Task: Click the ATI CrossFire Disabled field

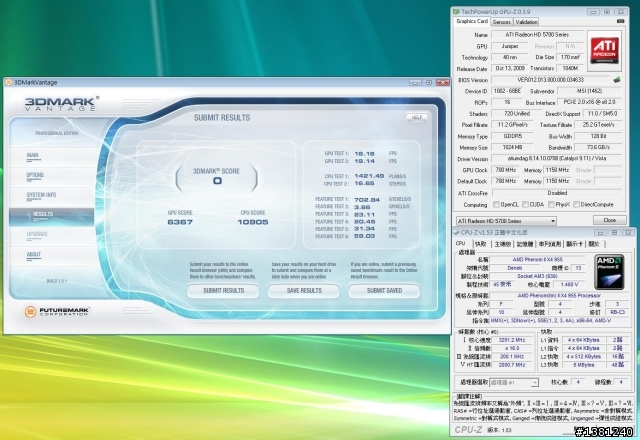Action: tap(557, 193)
